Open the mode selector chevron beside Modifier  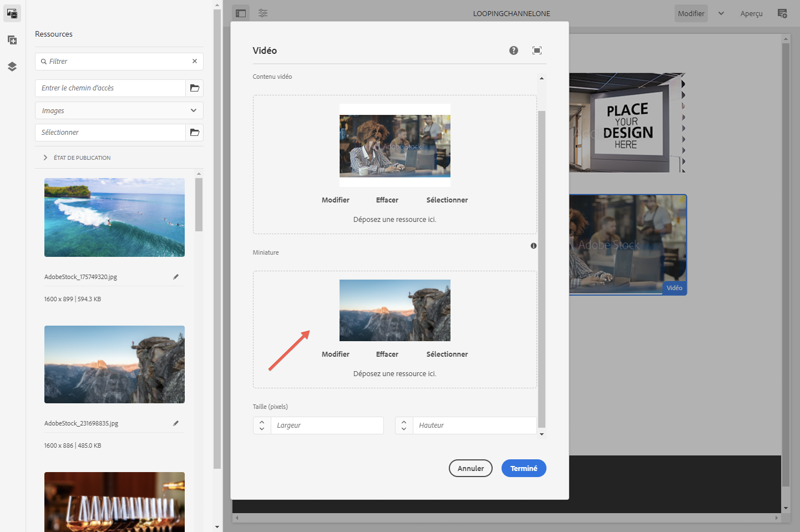[721, 13]
